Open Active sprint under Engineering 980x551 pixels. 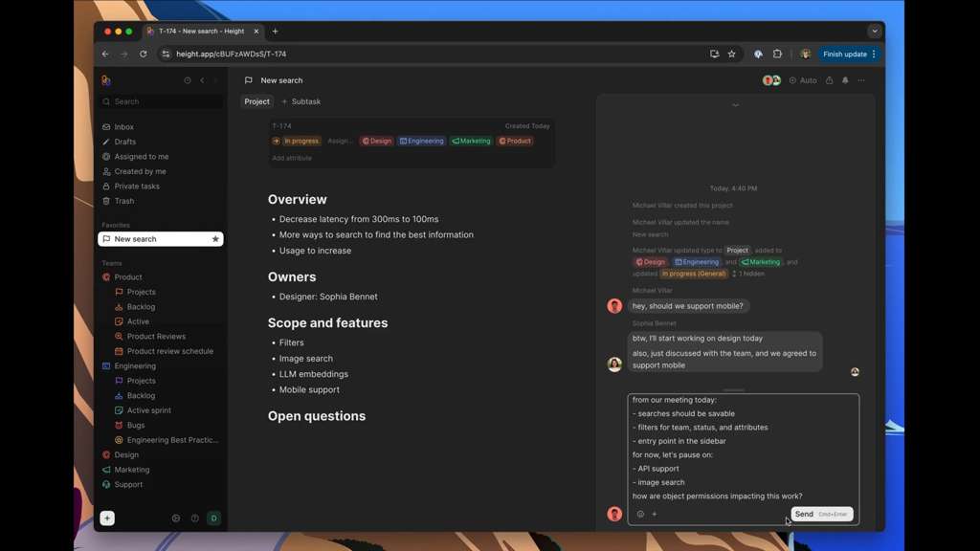(148, 410)
